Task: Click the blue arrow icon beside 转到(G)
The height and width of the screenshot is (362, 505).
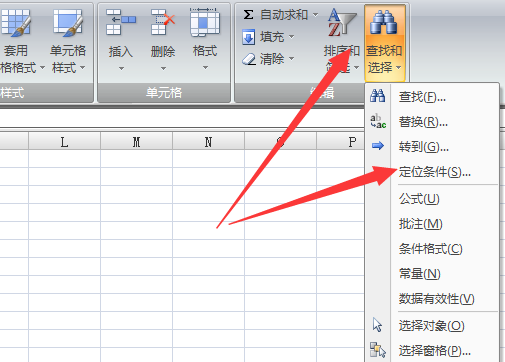Action: (378, 146)
